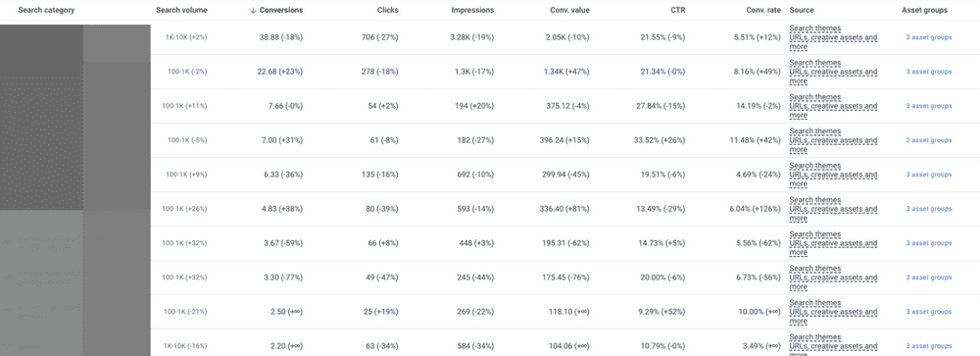980x356 pixels.
Task: Click the Search volume column header
Action: click(182, 11)
